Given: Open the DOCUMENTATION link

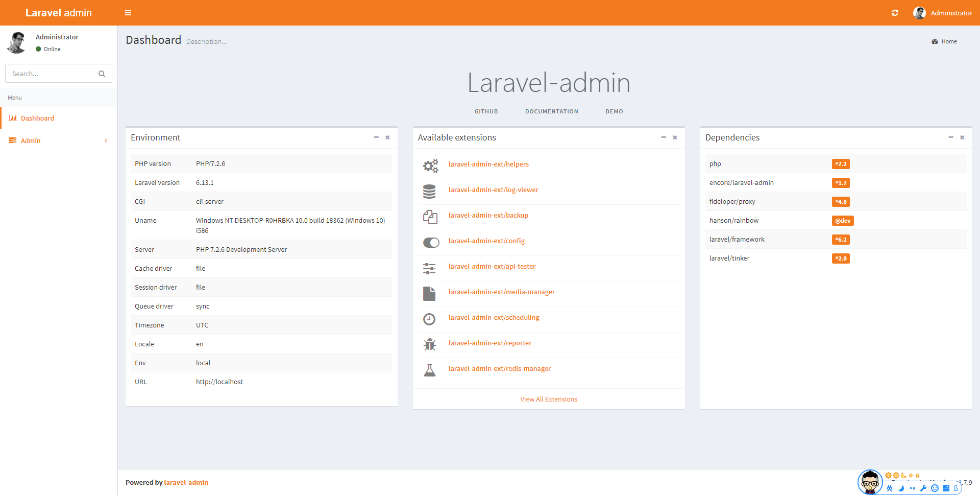Looking at the screenshot, I should [x=552, y=111].
